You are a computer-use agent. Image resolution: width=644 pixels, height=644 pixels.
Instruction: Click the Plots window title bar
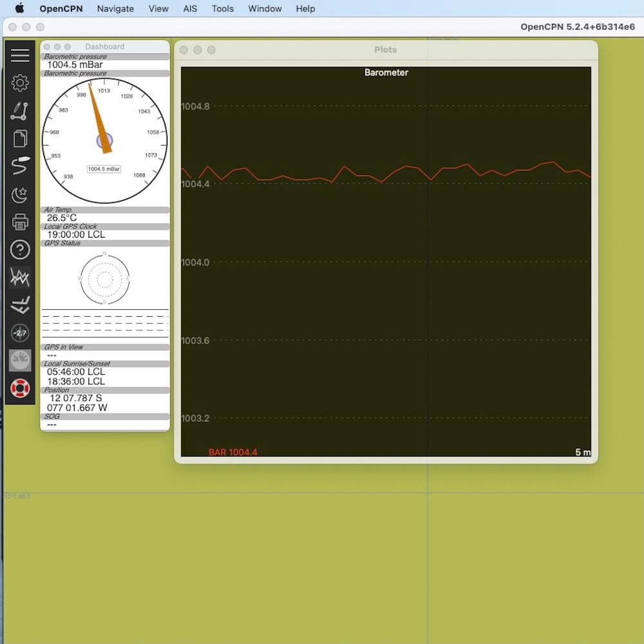(x=385, y=50)
